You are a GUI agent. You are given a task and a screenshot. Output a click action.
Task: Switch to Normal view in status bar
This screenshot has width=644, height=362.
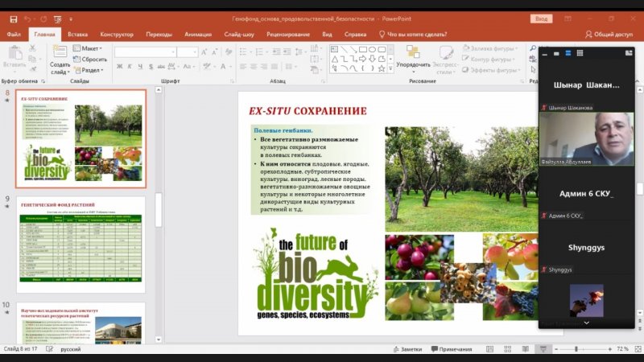click(489, 349)
